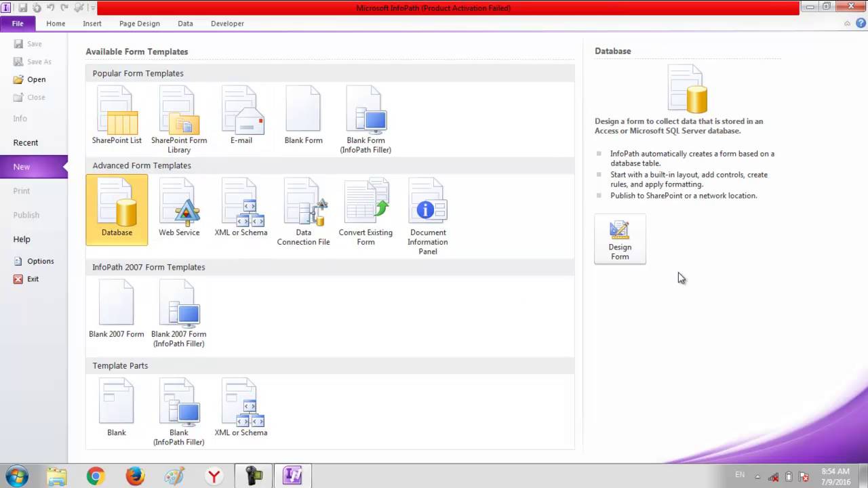Pick the Data Connection File template
This screenshot has width=868, height=488.
(303, 212)
